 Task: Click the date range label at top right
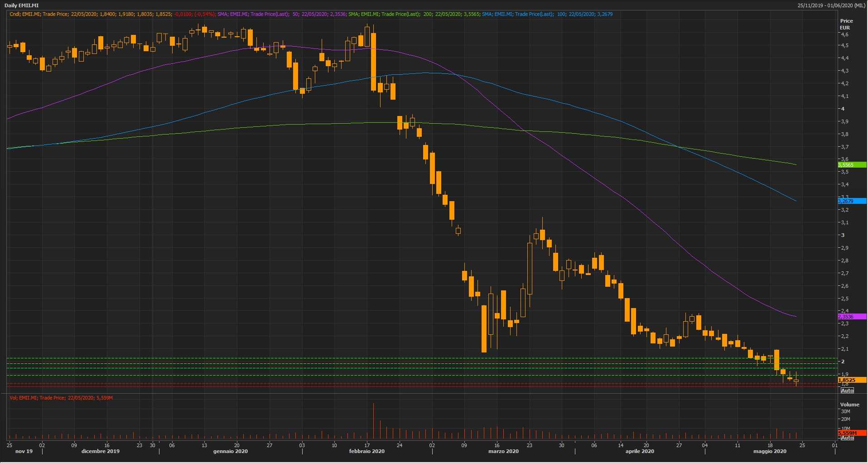[x=831, y=5]
